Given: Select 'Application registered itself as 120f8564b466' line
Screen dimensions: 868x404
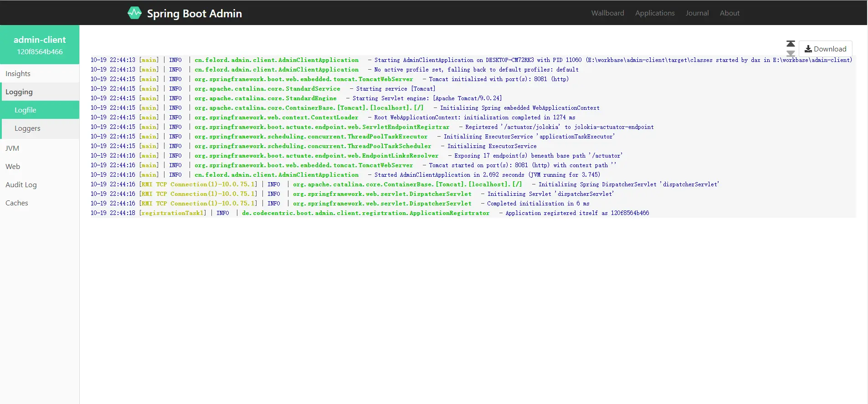Looking at the screenshot, I should pos(370,213).
